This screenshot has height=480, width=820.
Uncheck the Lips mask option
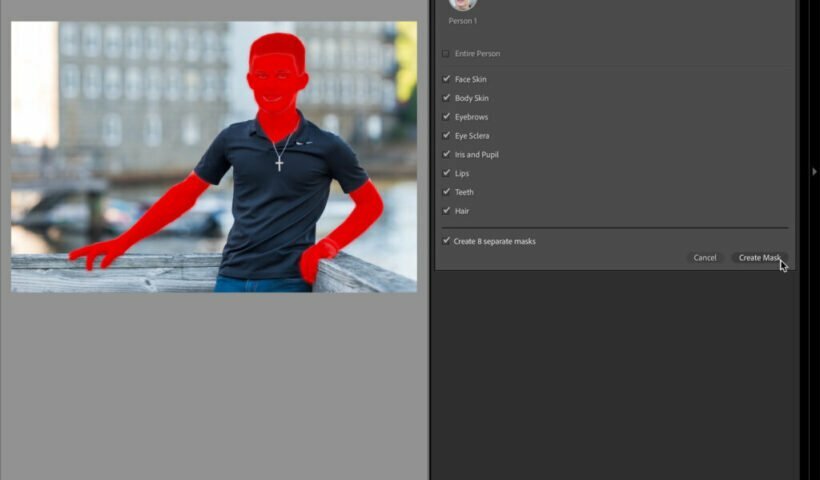coord(446,173)
